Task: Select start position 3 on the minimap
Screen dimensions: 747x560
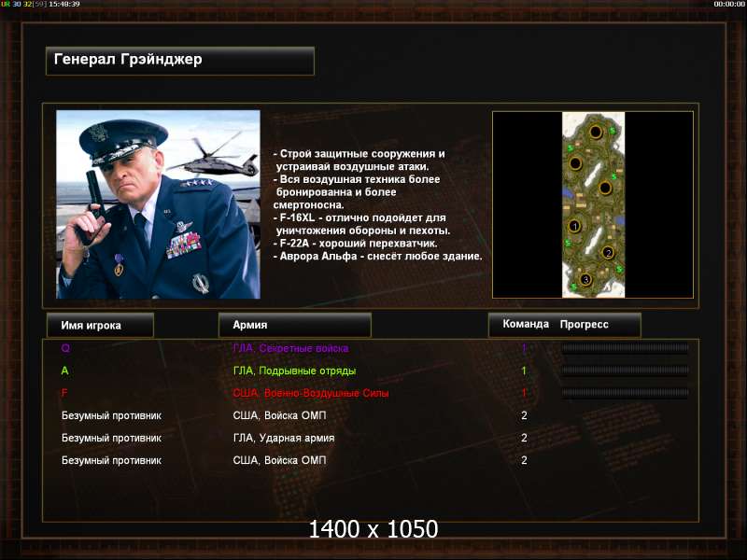Action: tap(585, 279)
